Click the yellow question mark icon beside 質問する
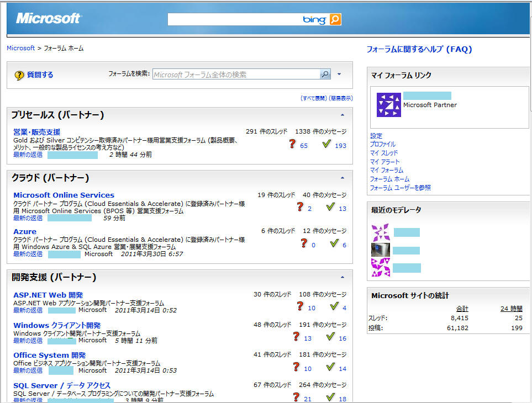This screenshot has height=403, width=532. pyautogui.click(x=19, y=75)
